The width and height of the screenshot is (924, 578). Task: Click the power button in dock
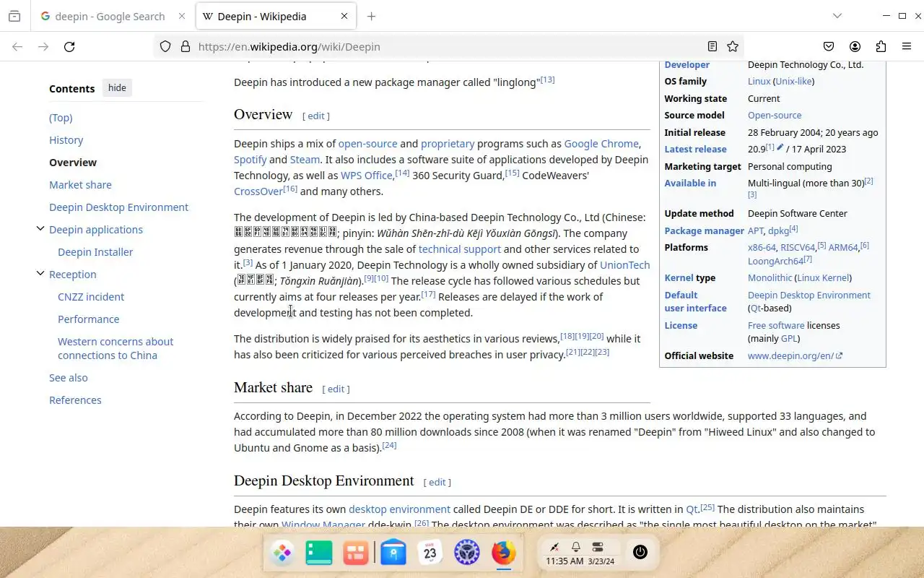pos(640,553)
